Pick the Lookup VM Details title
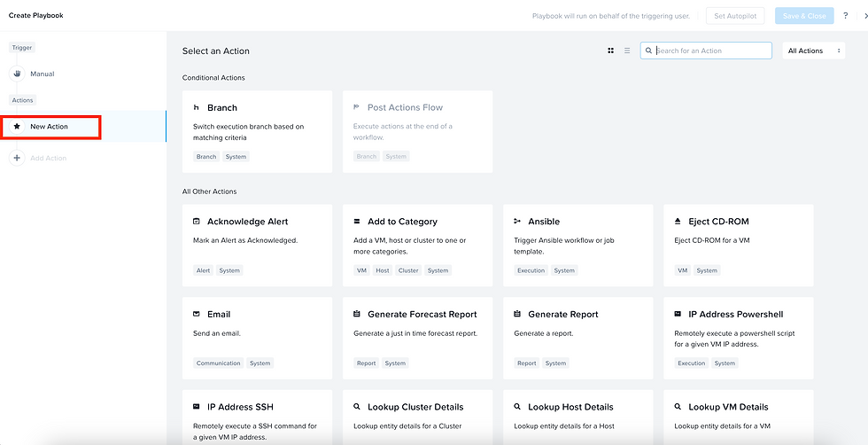868x445 pixels. click(x=728, y=406)
